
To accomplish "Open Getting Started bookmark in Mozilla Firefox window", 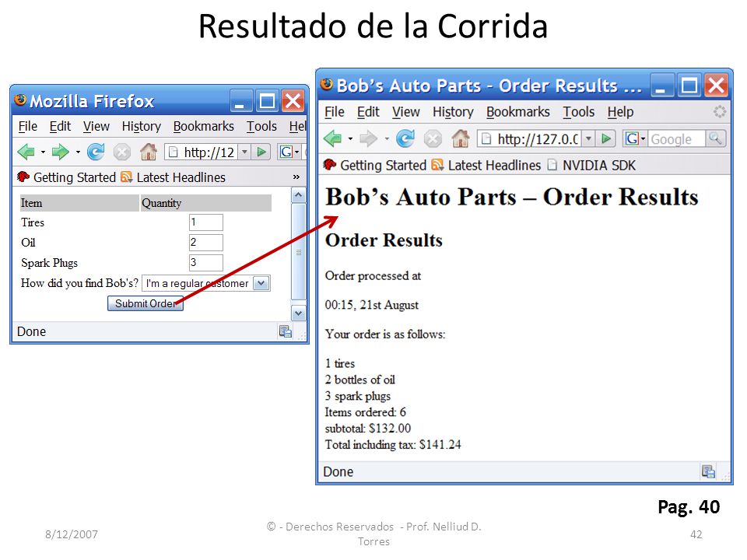I will pos(67,177).
